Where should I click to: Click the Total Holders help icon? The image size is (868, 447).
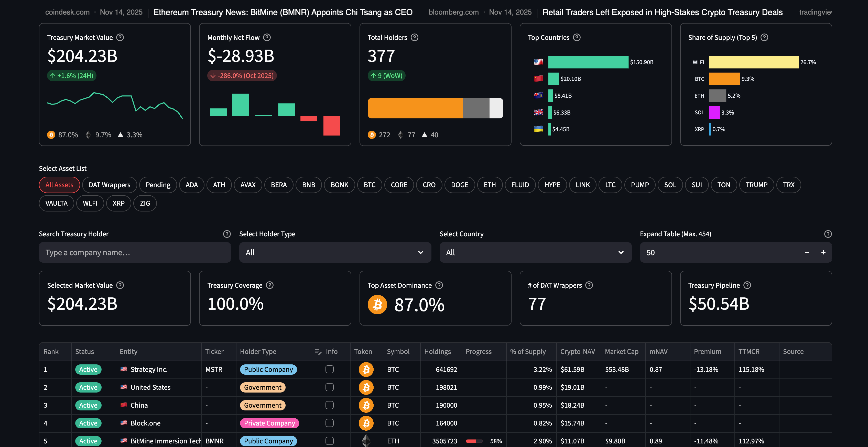coord(415,37)
